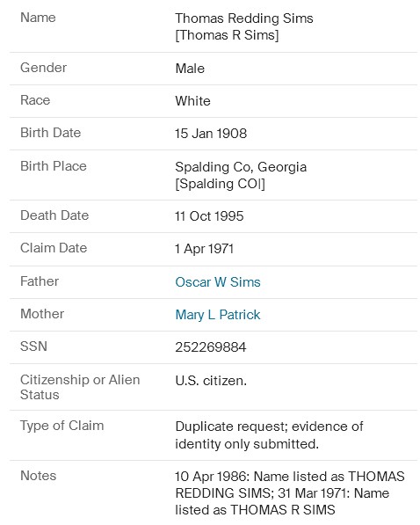The width and height of the screenshot is (420, 525).
Task: Click the name Thomas Redding Sims
Action: pos(244,18)
